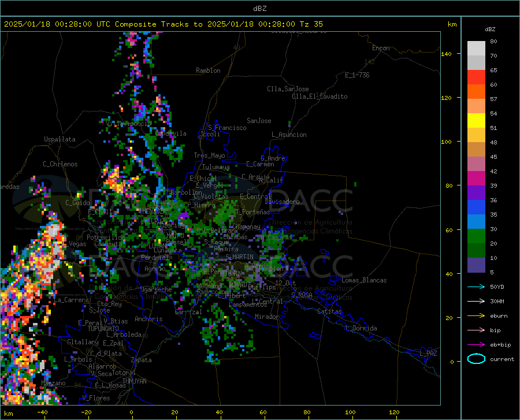
Task: Click the 'S_Francisco' map label
Action: [228, 128]
